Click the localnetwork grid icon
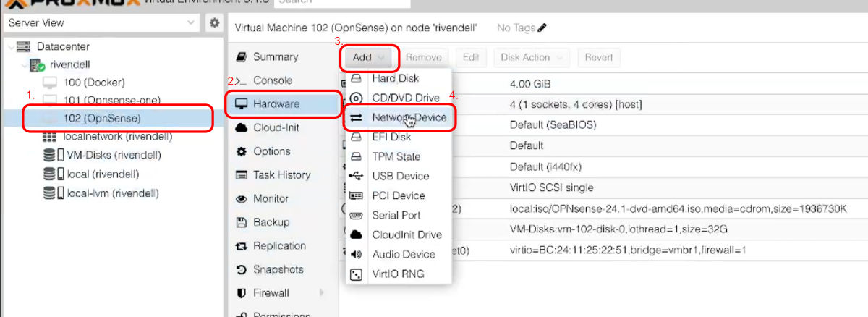This screenshot has height=317, width=868. click(x=49, y=136)
